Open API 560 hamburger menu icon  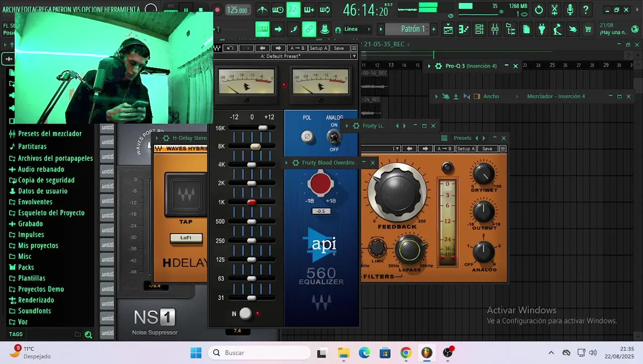click(354, 48)
